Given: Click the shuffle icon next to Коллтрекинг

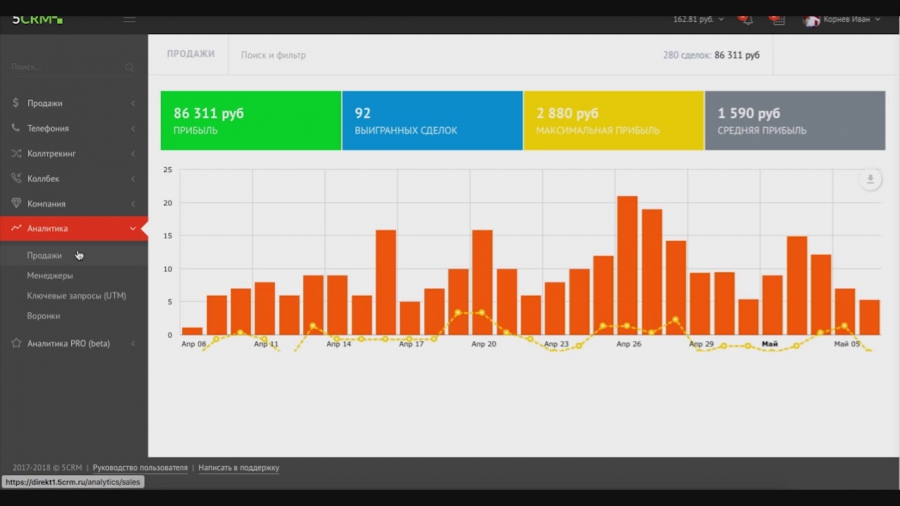Looking at the screenshot, I should click(16, 153).
